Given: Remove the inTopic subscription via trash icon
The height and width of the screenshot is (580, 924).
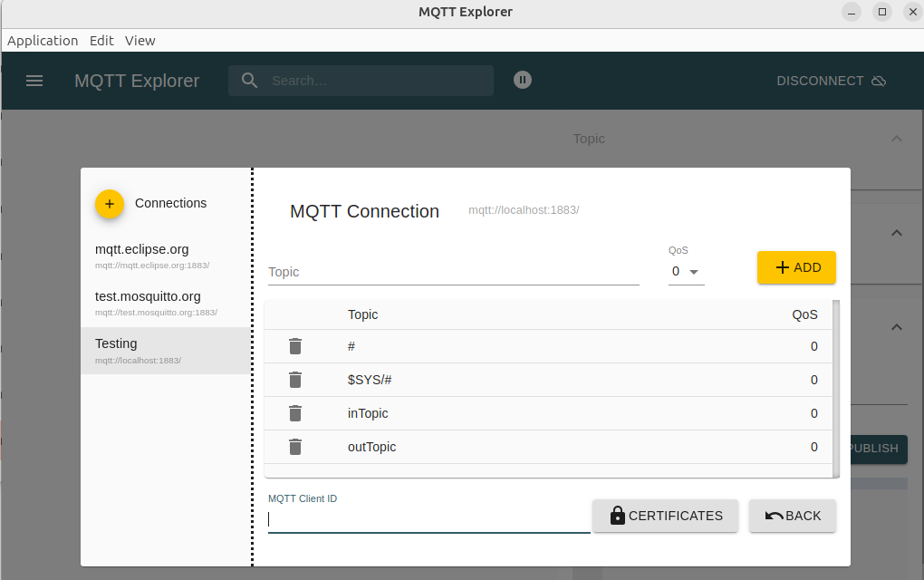Looking at the screenshot, I should [294, 413].
